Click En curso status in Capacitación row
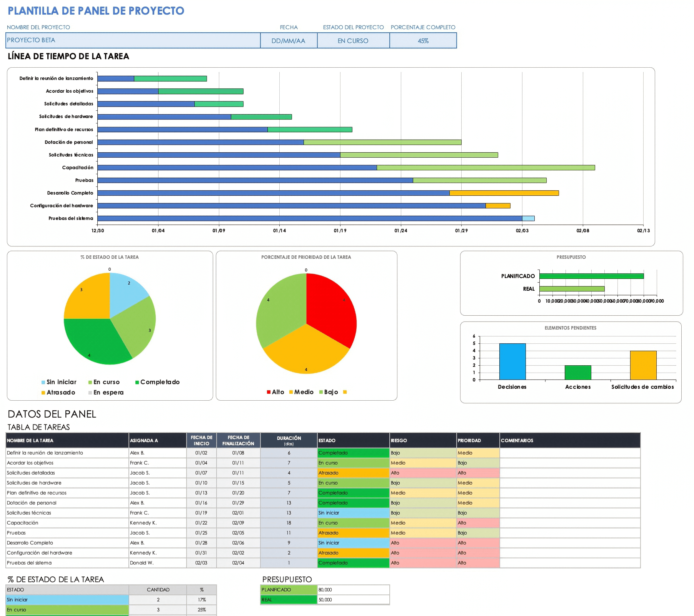Viewport: 694px width, 616px height. pos(354,523)
